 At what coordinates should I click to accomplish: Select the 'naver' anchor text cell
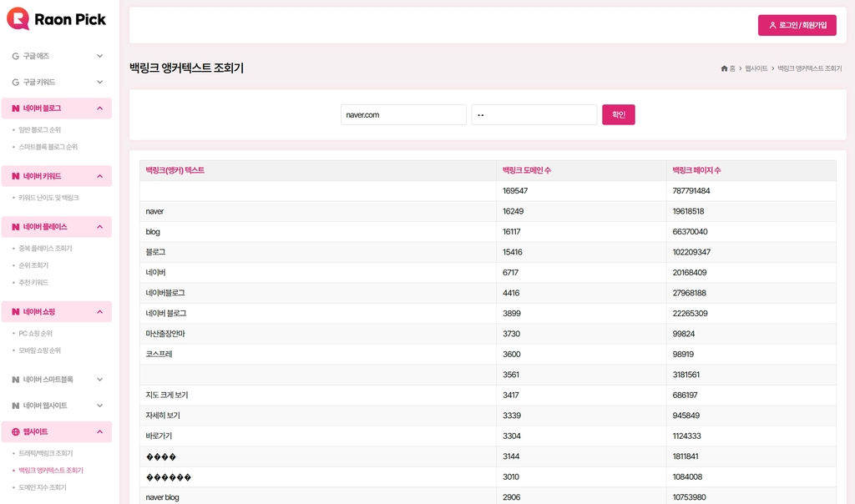point(318,211)
